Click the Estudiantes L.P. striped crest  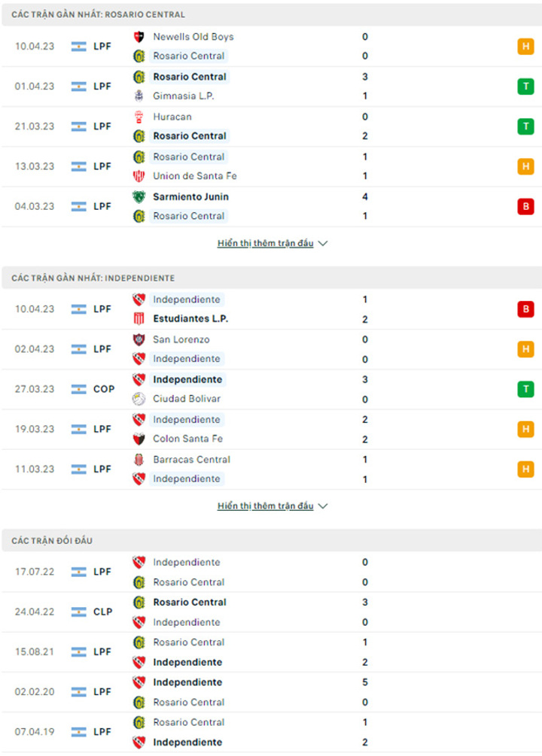pos(139,319)
